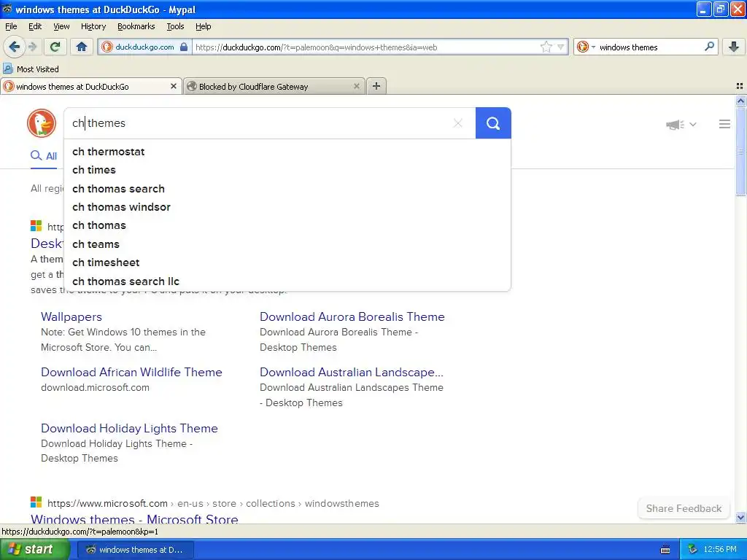Open the History menu
Screen dimensions: 747x560
coord(93,26)
